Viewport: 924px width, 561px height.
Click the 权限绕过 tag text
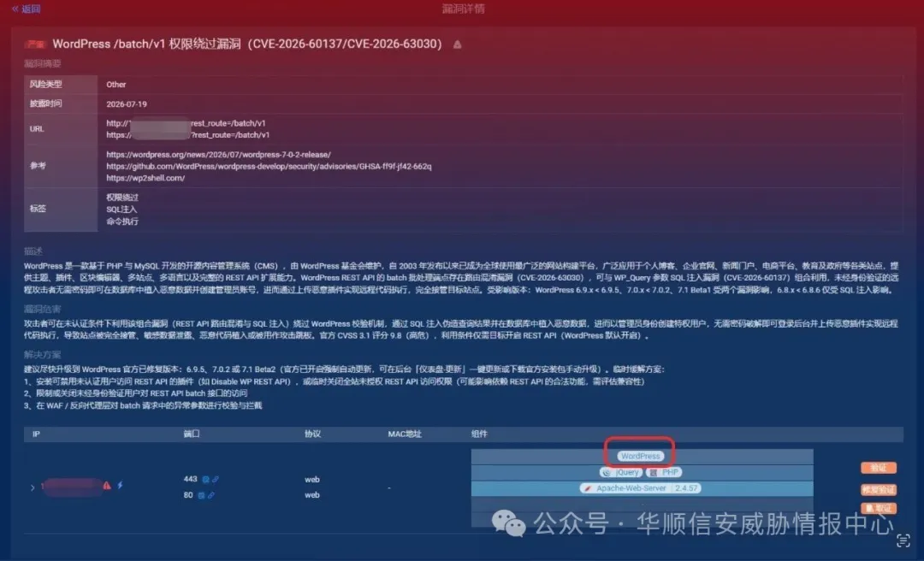122,198
